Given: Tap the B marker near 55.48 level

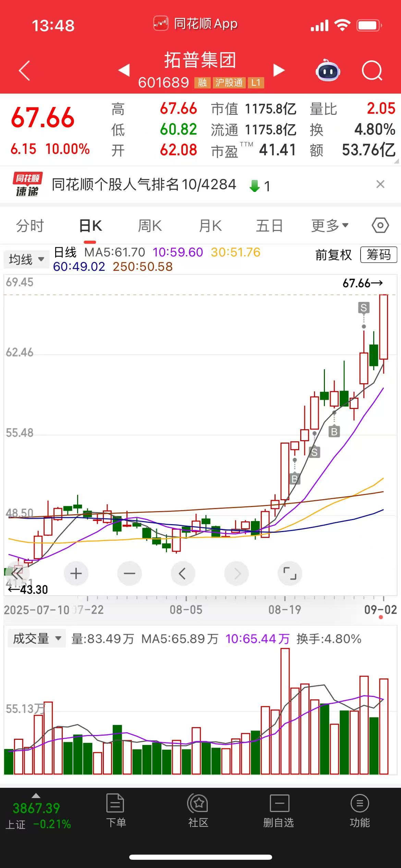Looking at the screenshot, I should point(334,431).
